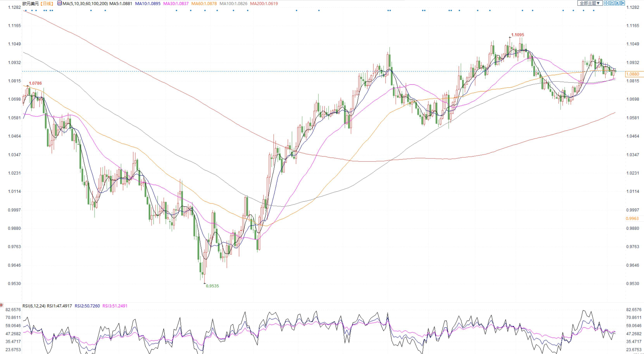
Task: Select the MA5:1.0881 legend entry
Action: click(x=121, y=3)
